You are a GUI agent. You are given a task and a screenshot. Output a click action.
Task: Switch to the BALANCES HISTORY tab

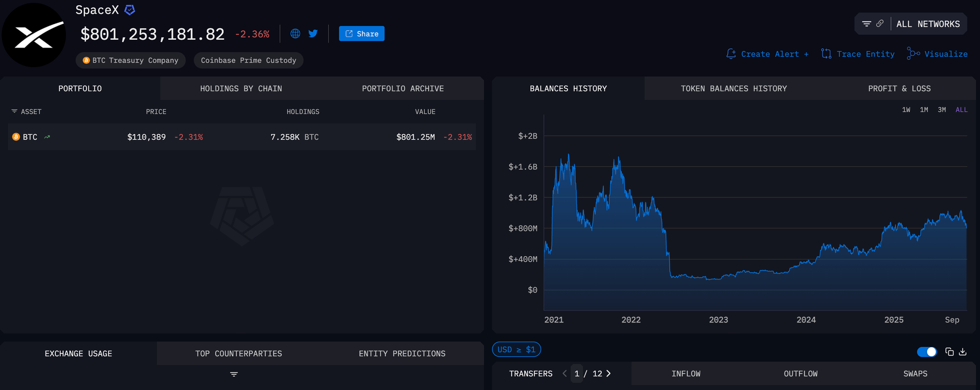[568, 89]
